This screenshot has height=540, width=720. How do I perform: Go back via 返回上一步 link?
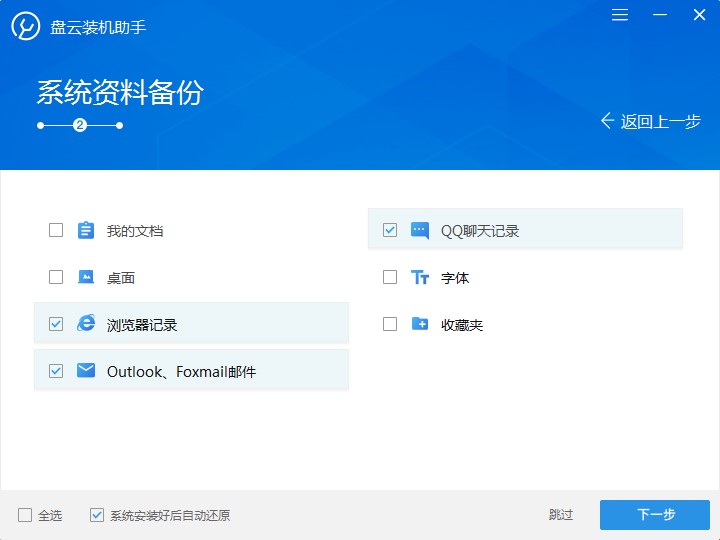tap(651, 121)
